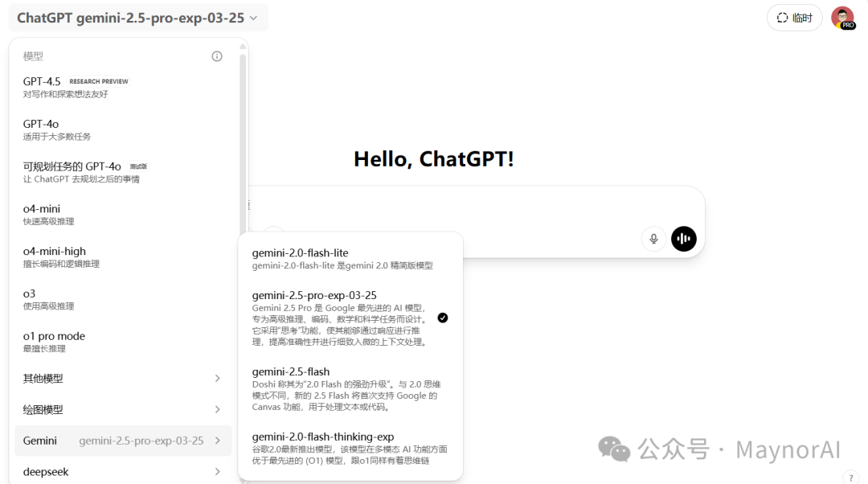The image size is (868, 484).
Task: Click the microphone dictation icon
Action: (x=653, y=239)
